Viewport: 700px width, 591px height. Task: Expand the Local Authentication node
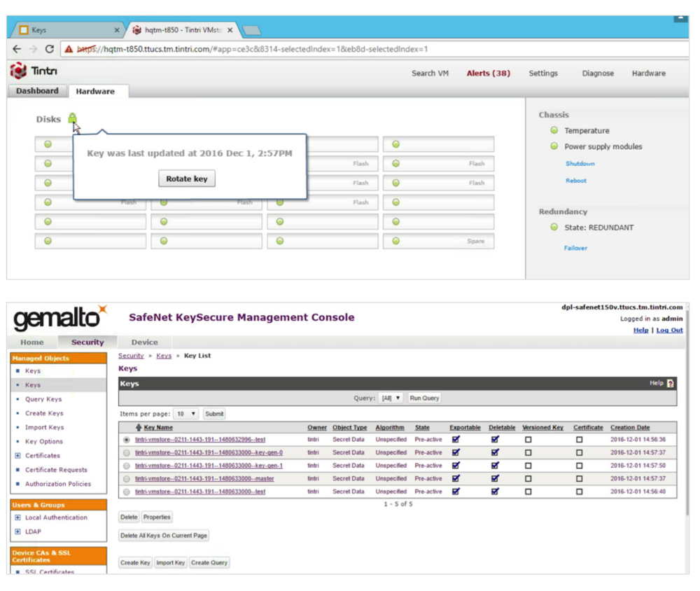coord(17,517)
